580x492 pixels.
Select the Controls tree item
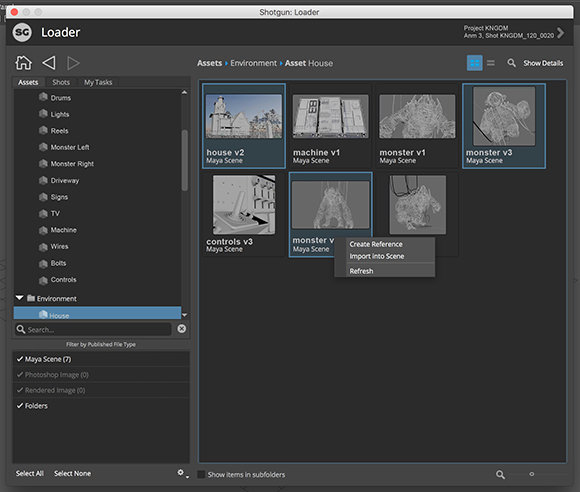tap(63, 279)
